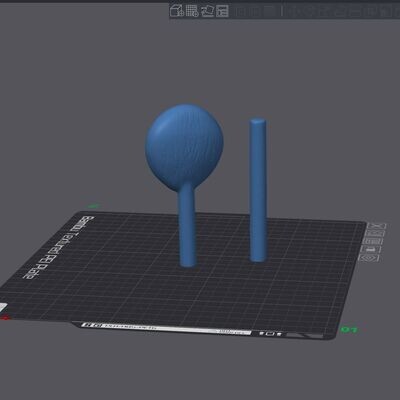
Task: Choose Split to Parts in the toolbar
Action: coord(254,11)
